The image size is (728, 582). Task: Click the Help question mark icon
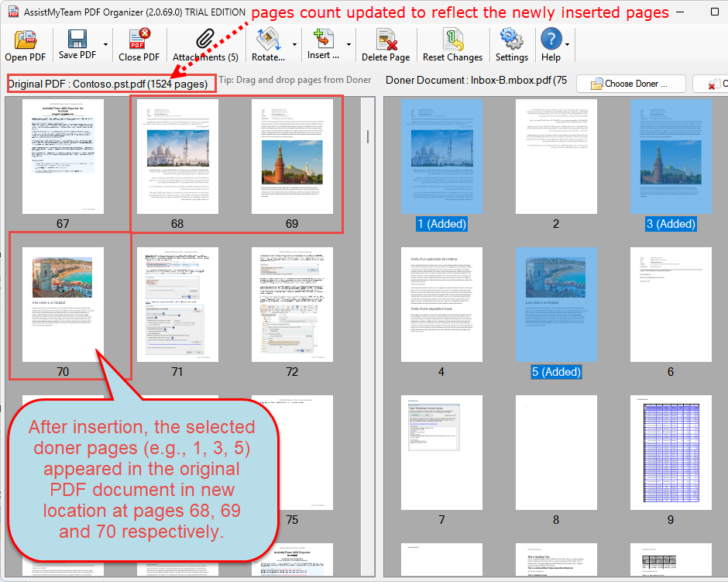pyautogui.click(x=550, y=39)
